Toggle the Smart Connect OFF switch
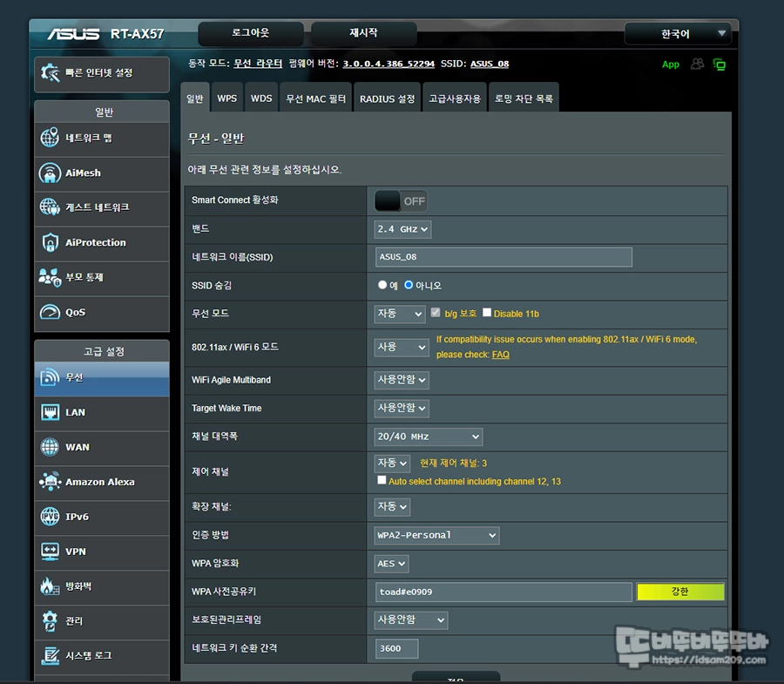Viewport: 784px width, 684px height. click(x=401, y=201)
